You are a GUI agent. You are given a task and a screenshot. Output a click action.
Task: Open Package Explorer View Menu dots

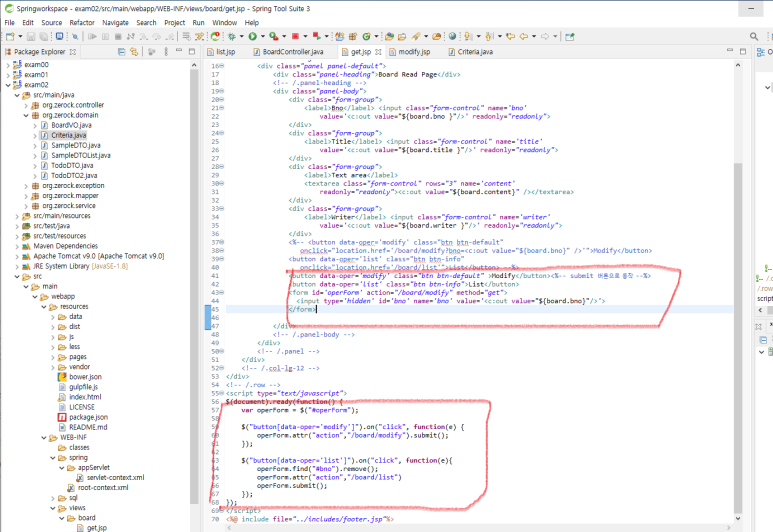(x=166, y=51)
